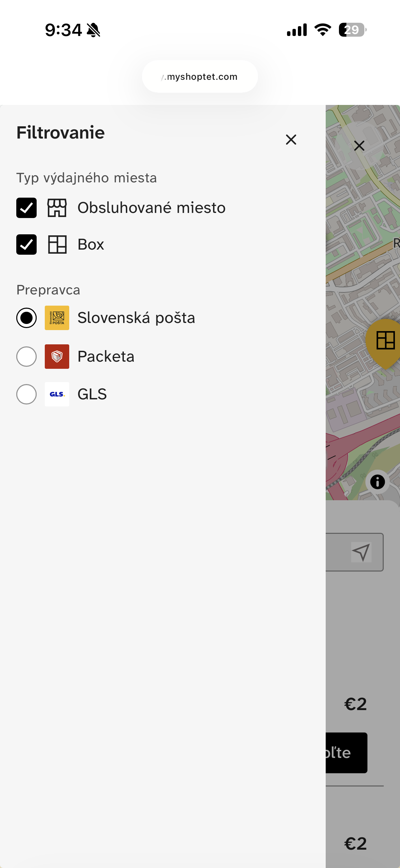
Task: Open the map info icon
Action: [377, 482]
